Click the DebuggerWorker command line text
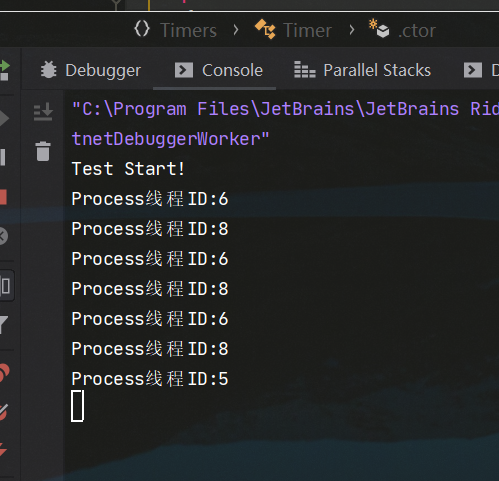This screenshot has height=481, width=499. click(x=170, y=139)
